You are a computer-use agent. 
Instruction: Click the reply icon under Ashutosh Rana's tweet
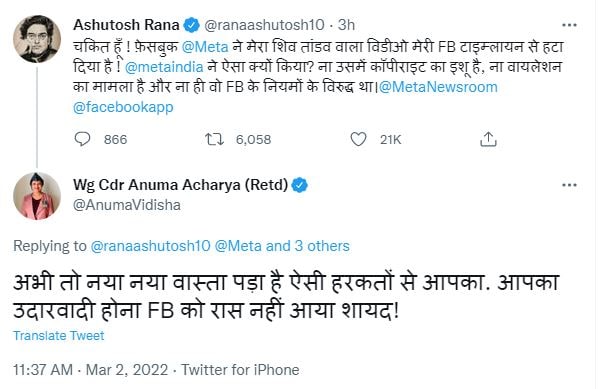click(82, 139)
